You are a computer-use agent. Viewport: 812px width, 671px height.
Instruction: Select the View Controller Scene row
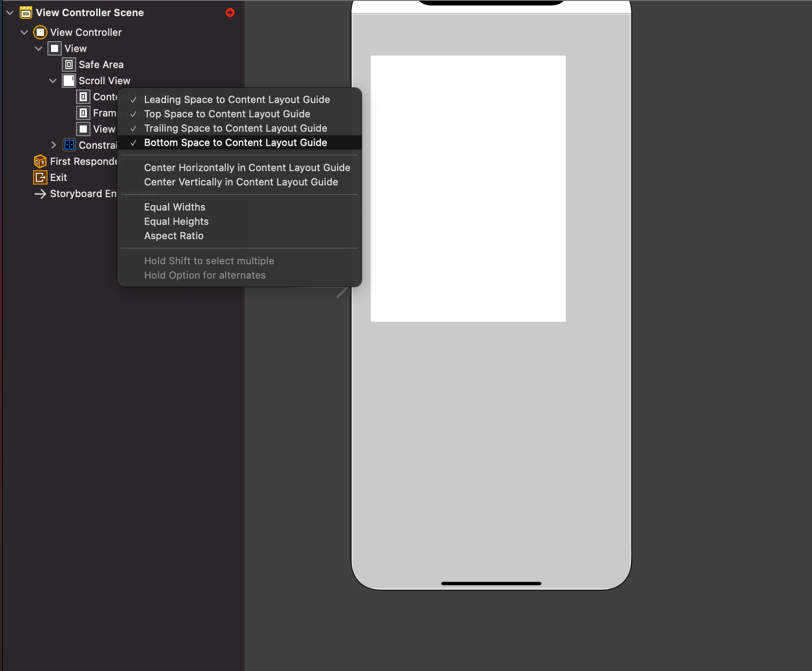[x=123, y=13]
